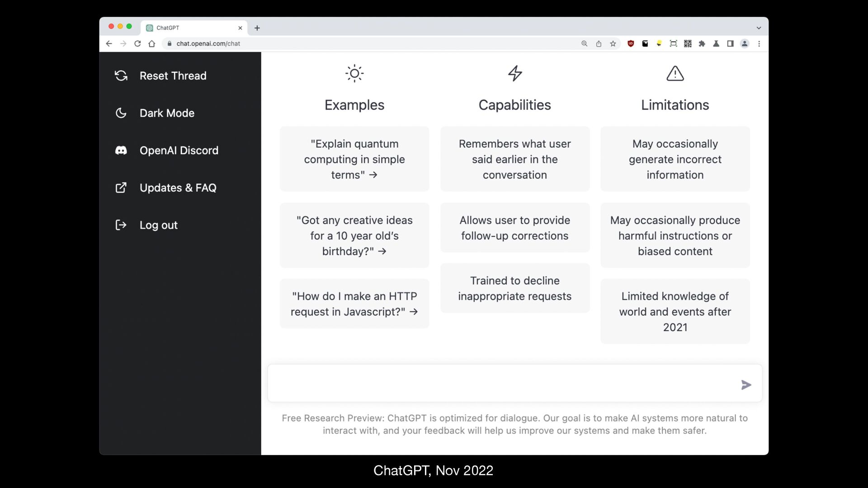
Task: Select the ChatGPT browser tab
Action: point(194,28)
